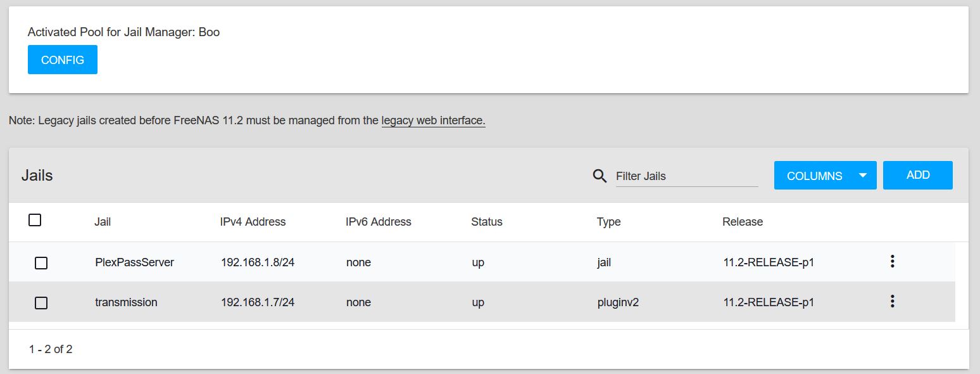
Task: Select all jails header checkbox
Action: click(35, 220)
